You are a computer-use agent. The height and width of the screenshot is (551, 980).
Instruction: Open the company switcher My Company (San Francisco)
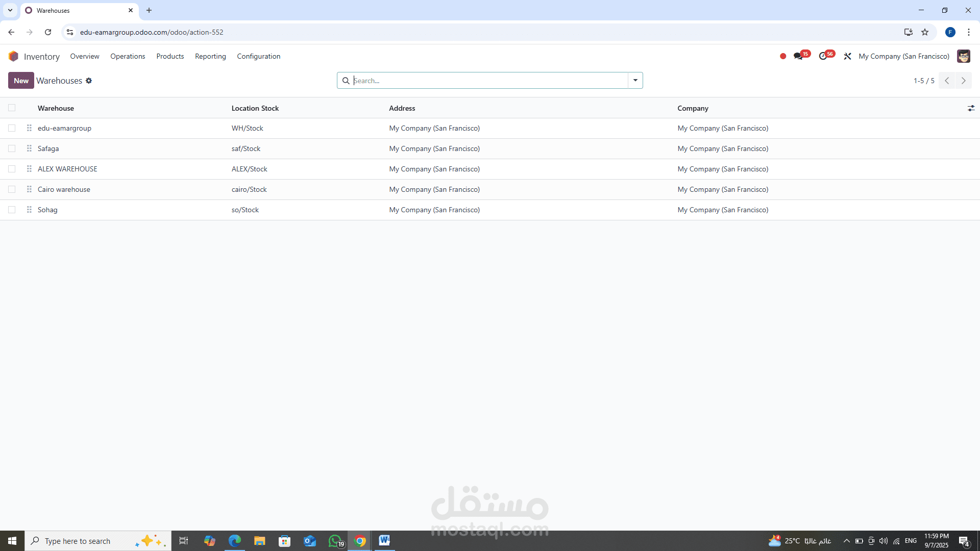pyautogui.click(x=904, y=56)
